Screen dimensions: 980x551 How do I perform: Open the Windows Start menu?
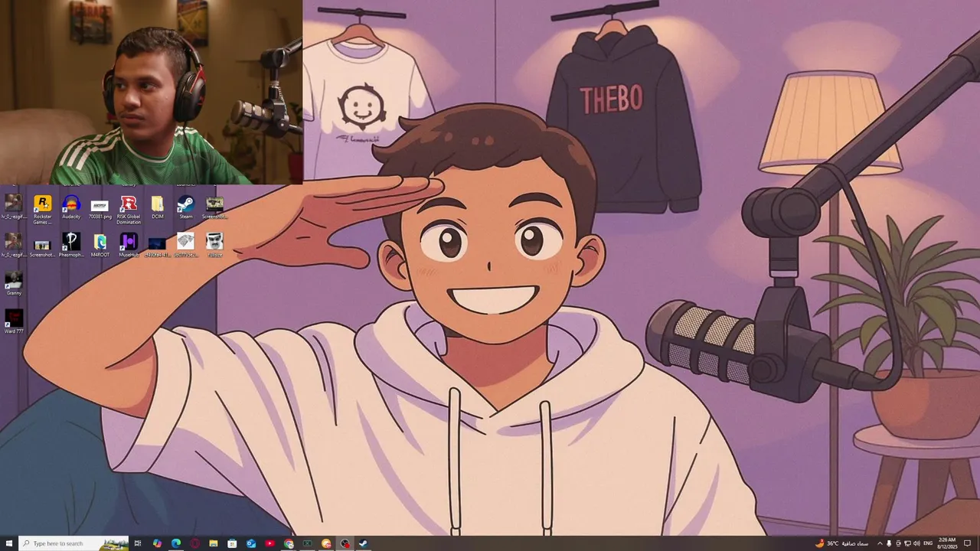9,543
